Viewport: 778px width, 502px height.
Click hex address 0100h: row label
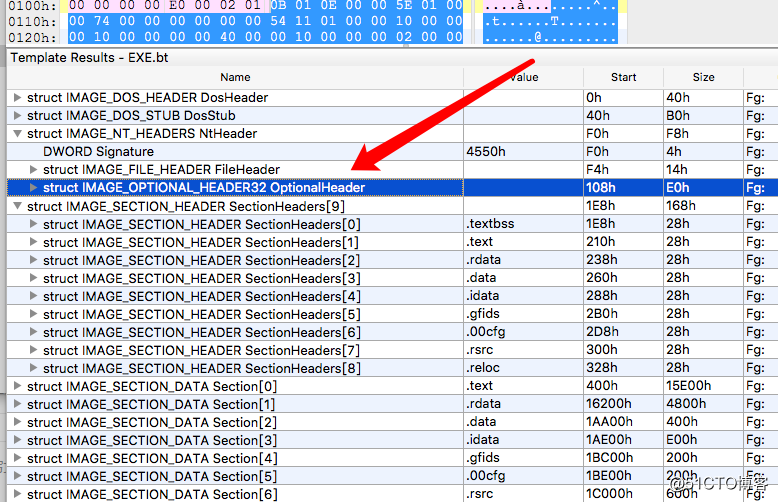[x=32, y=6]
